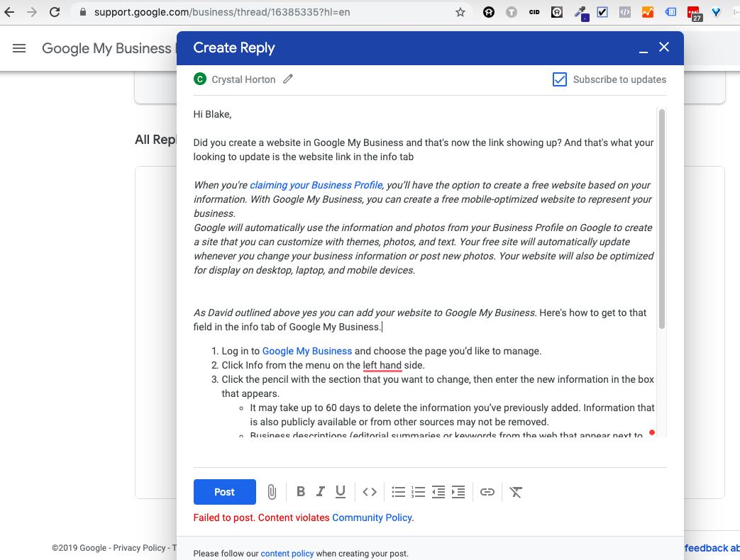This screenshot has height=560, width=740.
Task: Click the feedback link at bottom right
Action: click(712, 548)
